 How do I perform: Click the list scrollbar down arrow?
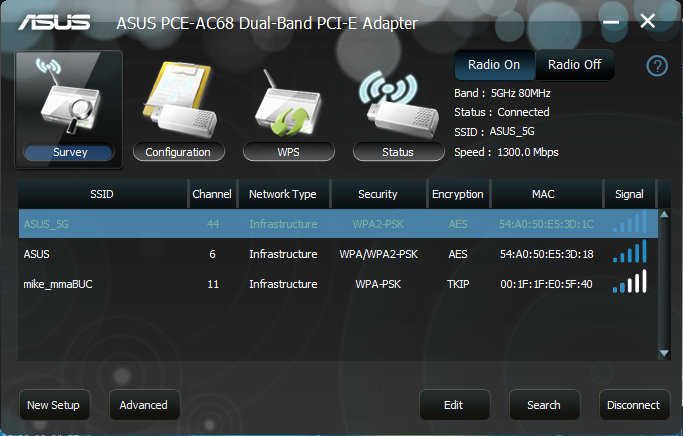coord(664,353)
